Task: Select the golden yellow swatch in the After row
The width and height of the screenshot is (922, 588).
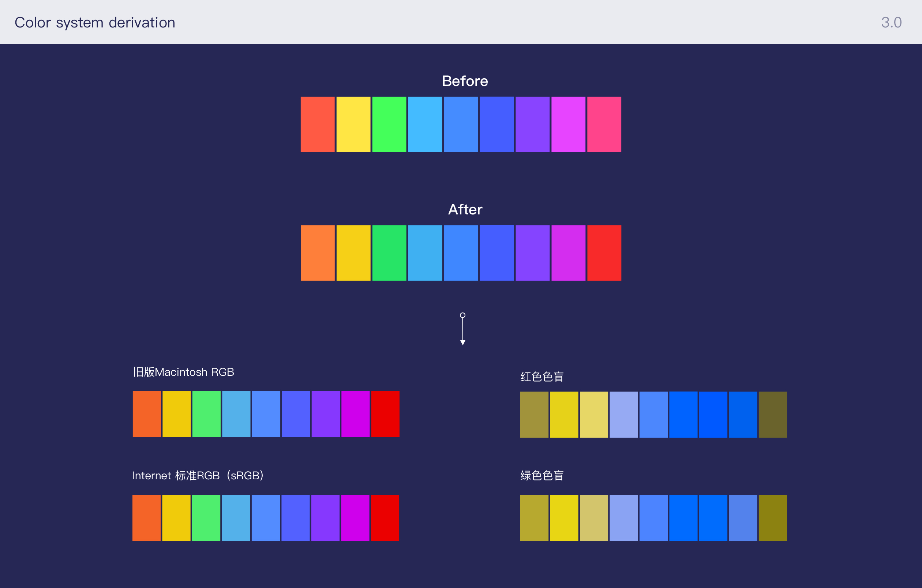Action: 353,253
